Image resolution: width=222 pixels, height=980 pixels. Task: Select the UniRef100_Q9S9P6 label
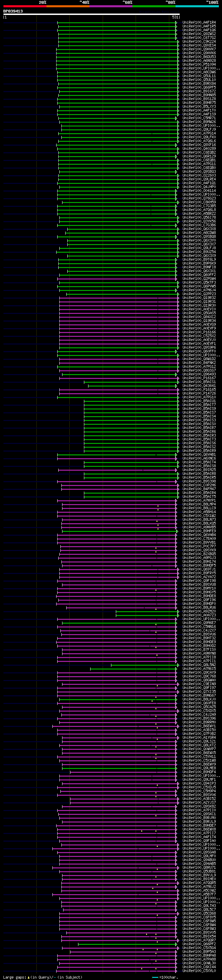[x=199, y=347]
